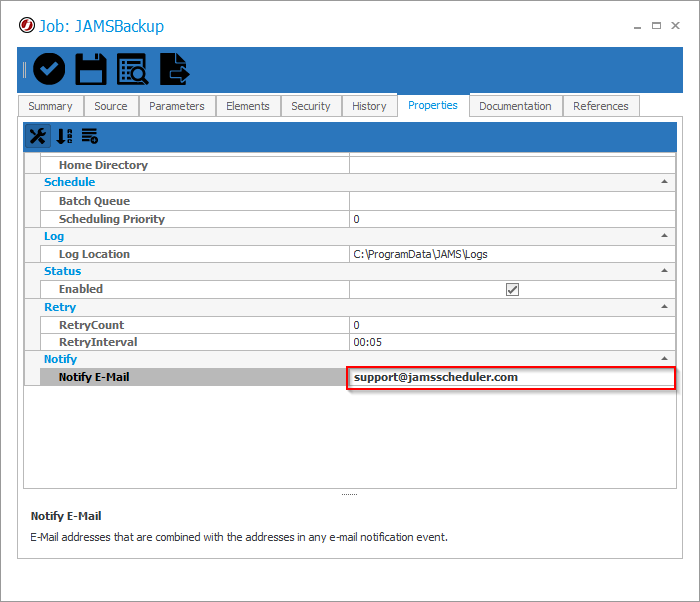The image size is (700, 602).
Task: Select the Notify E-Mail property label
Action: [94, 377]
